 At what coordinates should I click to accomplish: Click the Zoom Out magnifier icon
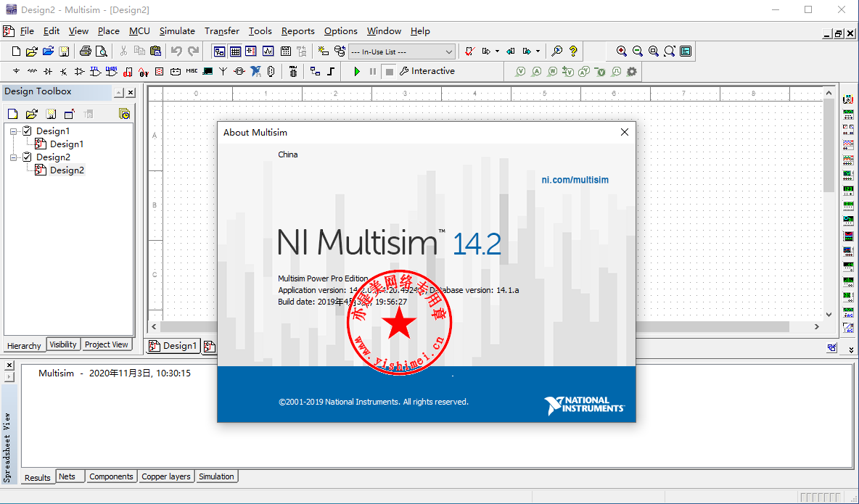pyautogui.click(x=637, y=51)
